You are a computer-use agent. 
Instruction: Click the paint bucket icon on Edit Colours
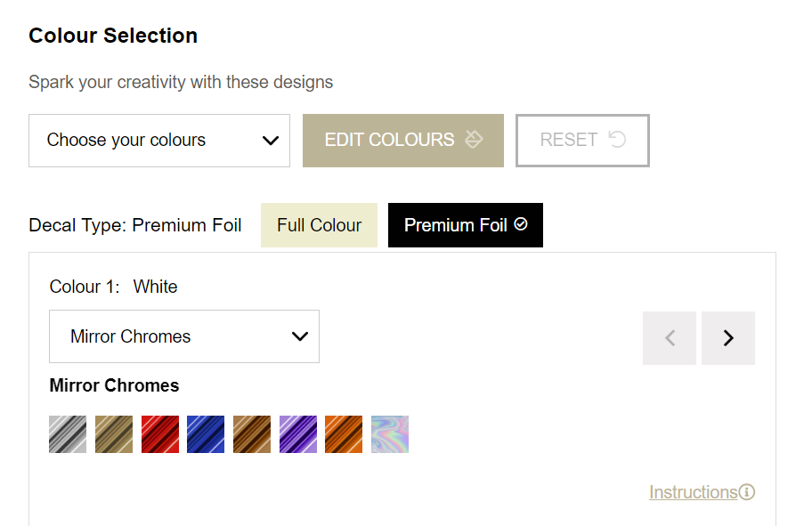tap(474, 140)
